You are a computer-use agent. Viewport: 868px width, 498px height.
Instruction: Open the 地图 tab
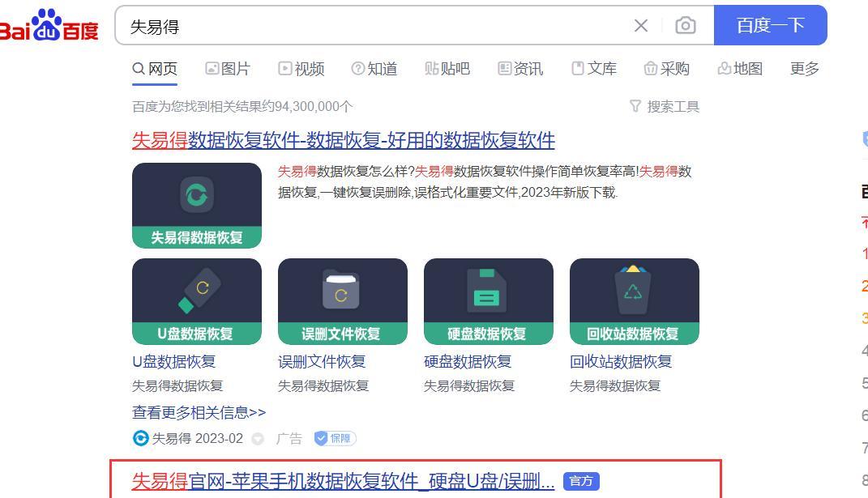click(740, 69)
